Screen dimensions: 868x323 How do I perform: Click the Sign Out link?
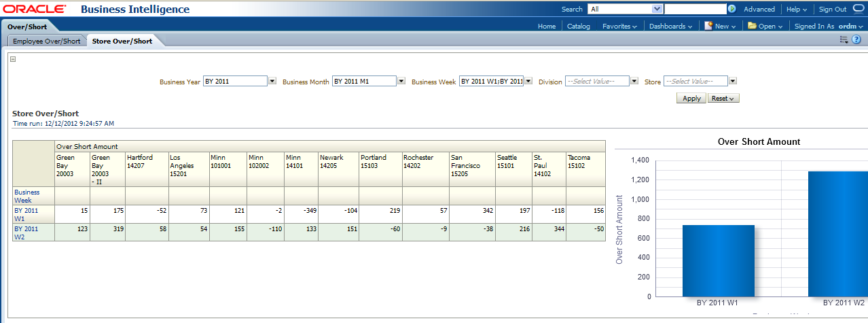[832, 10]
